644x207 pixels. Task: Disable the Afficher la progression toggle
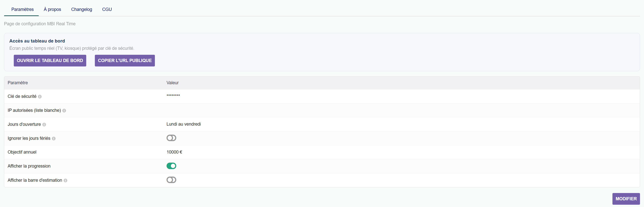[x=171, y=166]
